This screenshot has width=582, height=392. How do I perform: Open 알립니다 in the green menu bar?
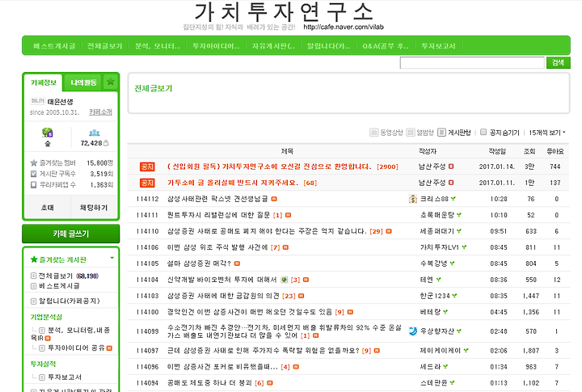point(328,46)
